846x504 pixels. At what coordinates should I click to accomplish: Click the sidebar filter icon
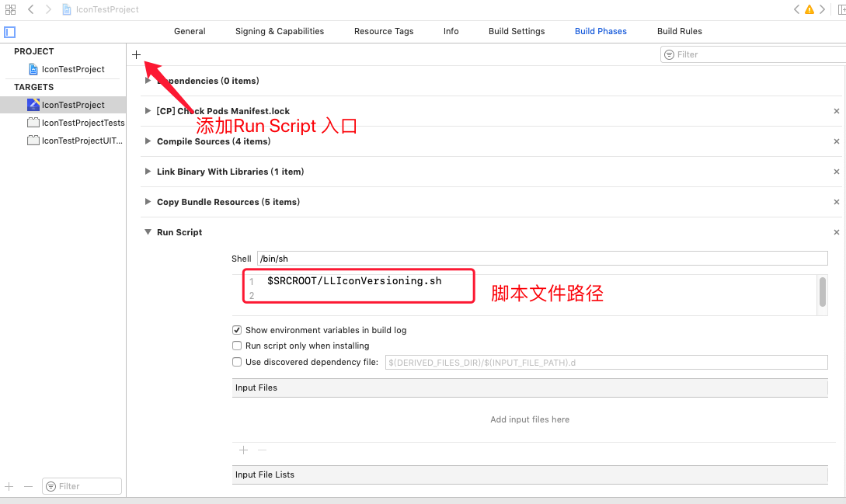[x=50, y=486]
